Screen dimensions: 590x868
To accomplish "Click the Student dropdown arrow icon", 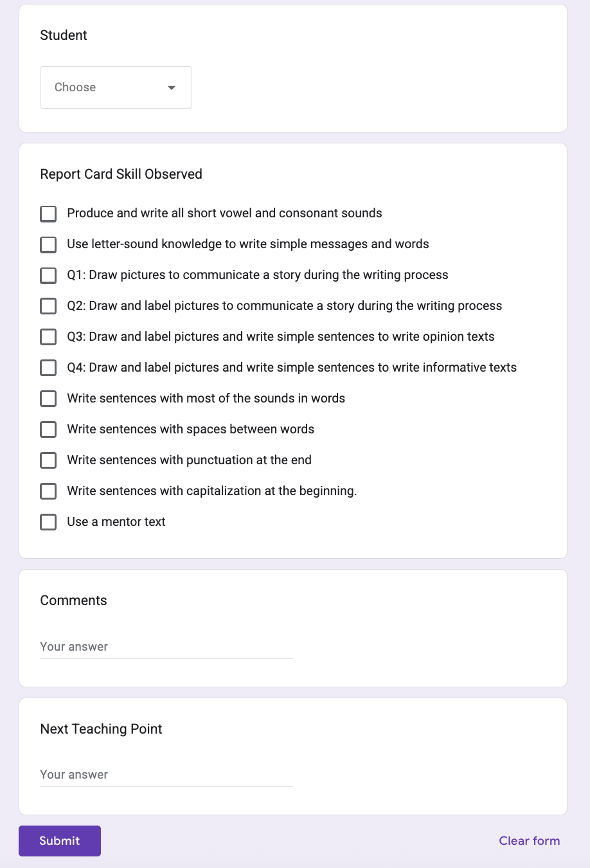I will pyautogui.click(x=172, y=87).
